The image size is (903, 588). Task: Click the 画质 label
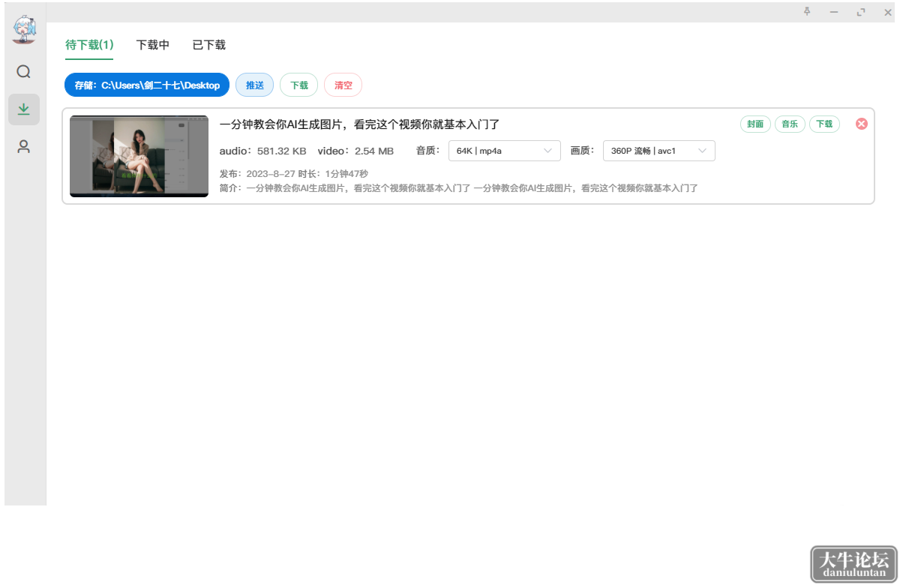tap(583, 151)
